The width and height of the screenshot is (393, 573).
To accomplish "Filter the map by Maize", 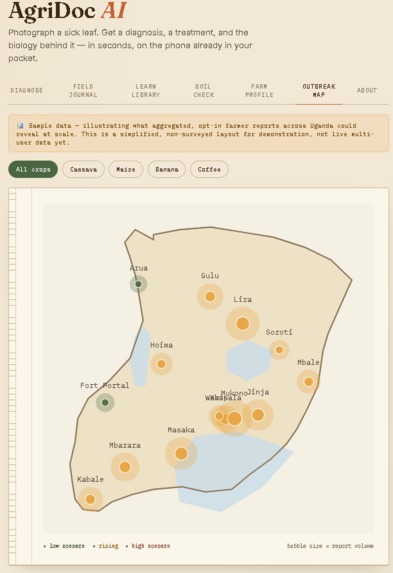I will click(126, 170).
